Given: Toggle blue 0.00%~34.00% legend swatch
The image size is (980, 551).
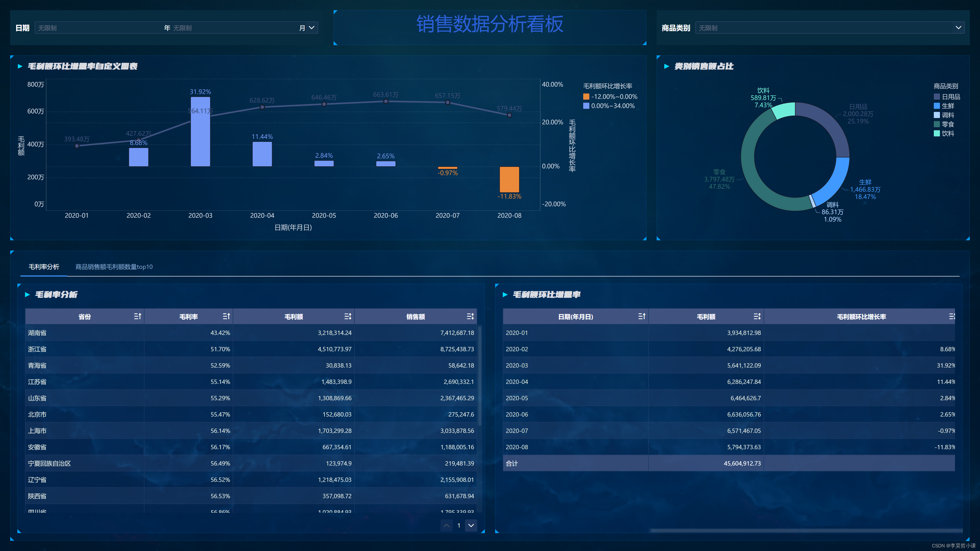Looking at the screenshot, I should click(x=586, y=106).
